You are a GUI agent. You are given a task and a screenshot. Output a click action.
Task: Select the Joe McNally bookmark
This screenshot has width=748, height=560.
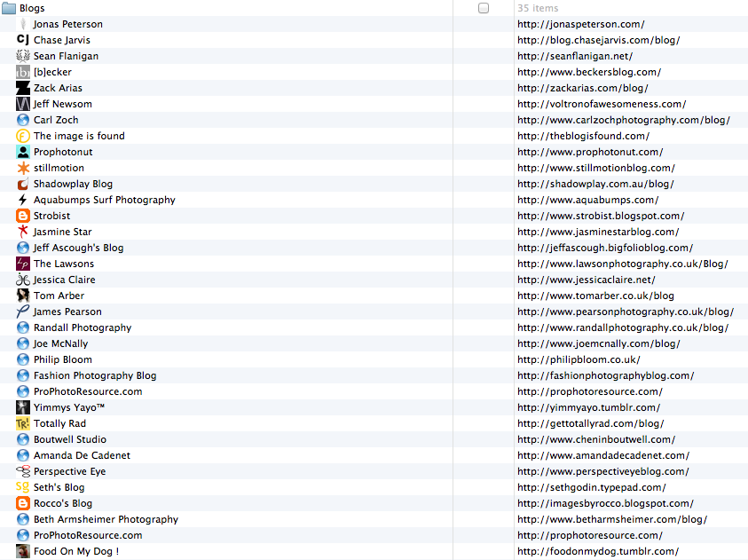click(60, 343)
